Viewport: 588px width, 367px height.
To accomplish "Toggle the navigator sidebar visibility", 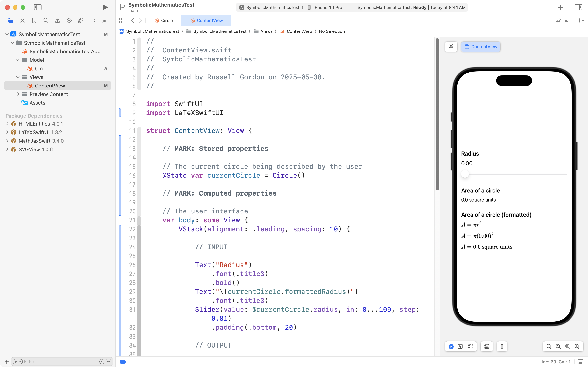I will coord(38,7).
